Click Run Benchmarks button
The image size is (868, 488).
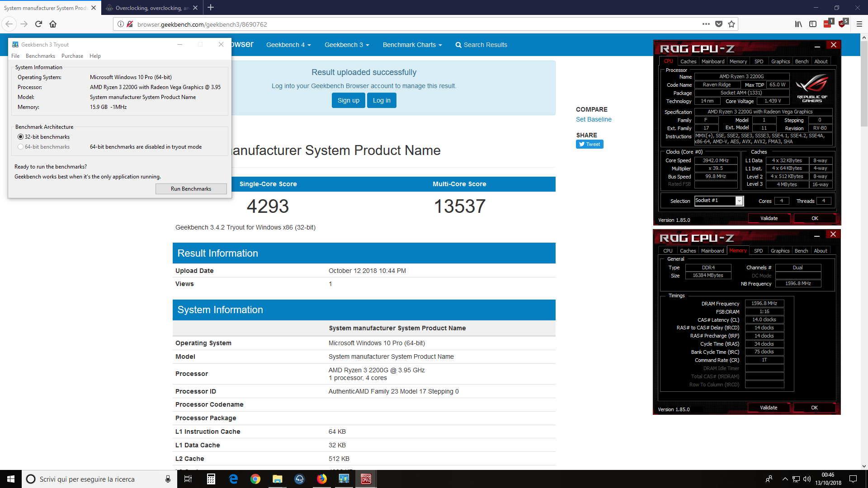pyautogui.click(x=191, y=189)
